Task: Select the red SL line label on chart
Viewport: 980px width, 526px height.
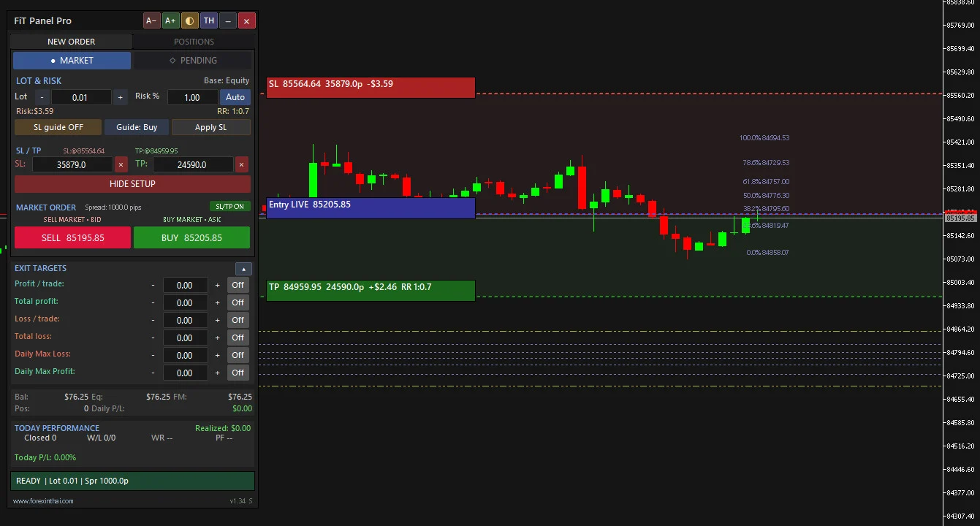Action: 371,88
